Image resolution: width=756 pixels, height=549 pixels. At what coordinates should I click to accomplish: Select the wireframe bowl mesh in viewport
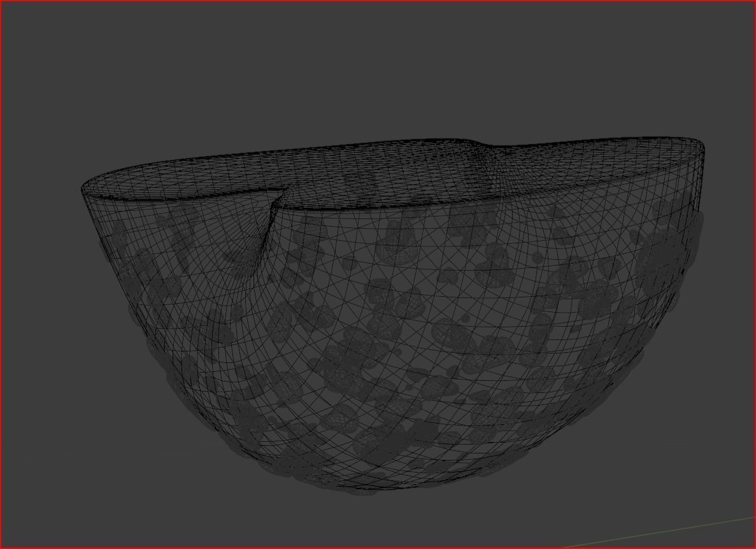[x=392, y=316]
